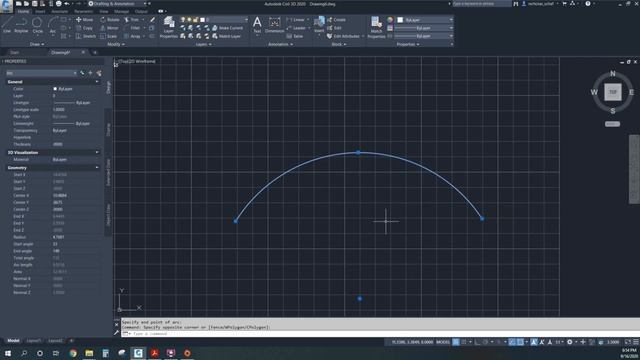Image resolution: width=640 pixels, height=360 pixels.
Task: Click the new drawing tab plus button
Action: coord(95,52)
